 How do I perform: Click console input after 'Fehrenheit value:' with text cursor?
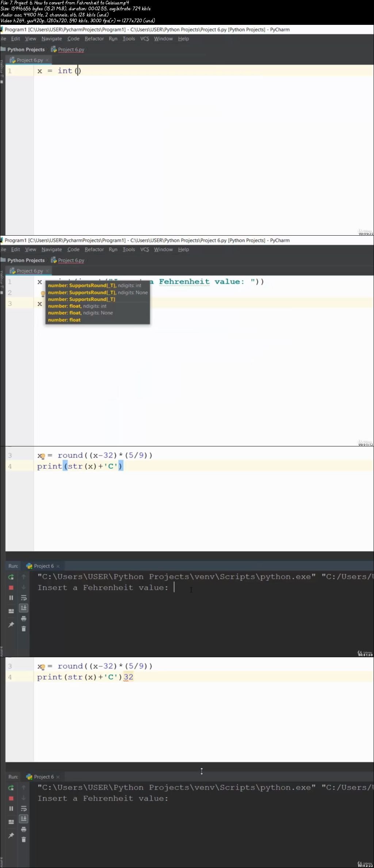pos(175,587)
